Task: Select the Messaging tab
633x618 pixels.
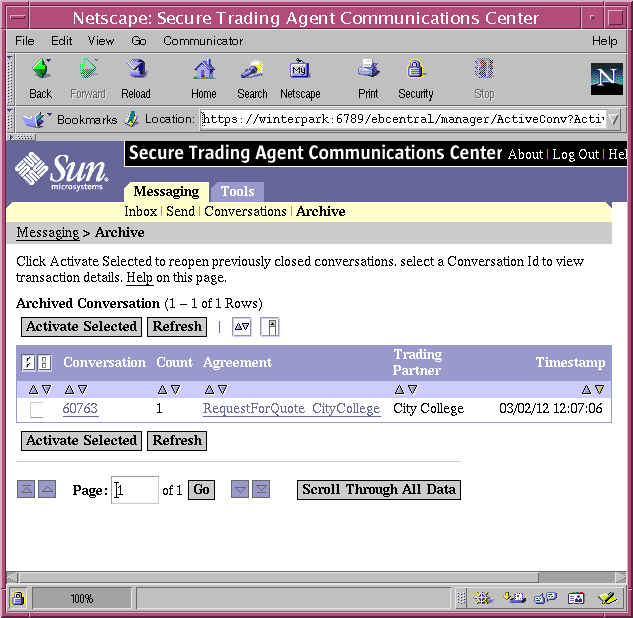Action: click(x=166, y=191)
